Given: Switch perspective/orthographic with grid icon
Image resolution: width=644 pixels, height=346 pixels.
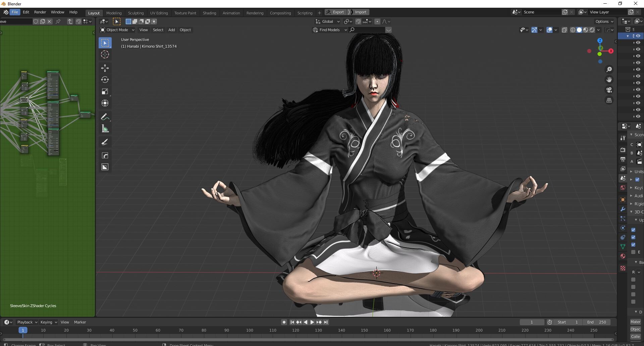Looking at the screenshot, I should pyautogui.click(x=609, y=100).
